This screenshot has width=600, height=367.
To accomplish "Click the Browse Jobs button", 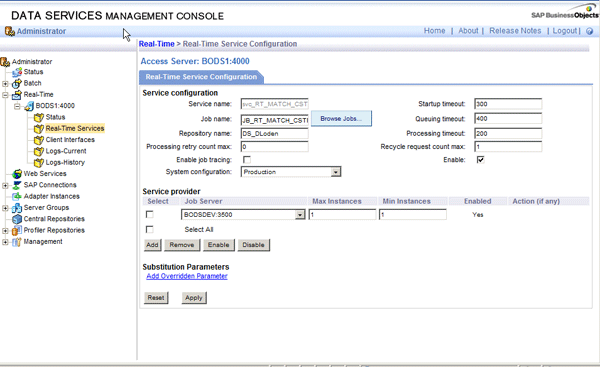I will click(x=341, y=119).
